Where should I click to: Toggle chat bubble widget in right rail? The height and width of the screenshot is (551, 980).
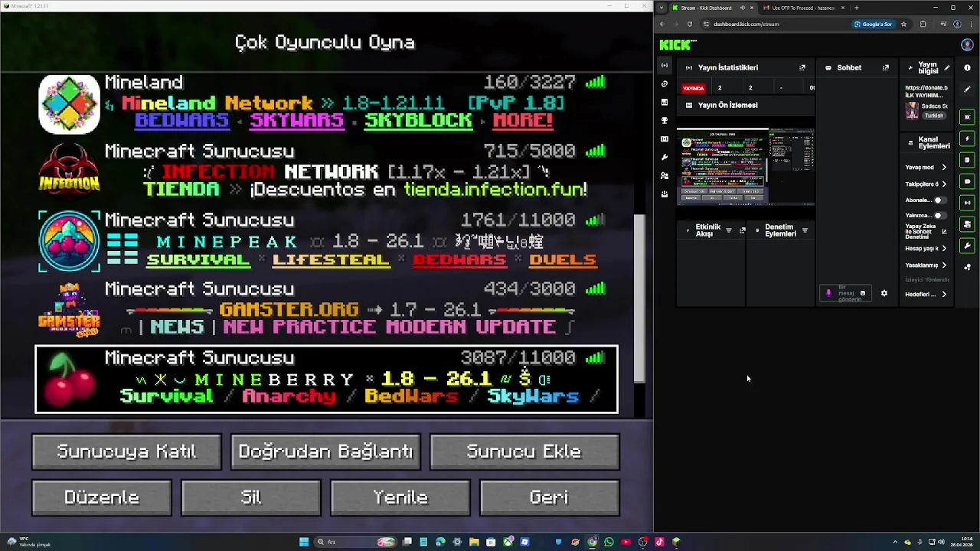click(968, 181)
